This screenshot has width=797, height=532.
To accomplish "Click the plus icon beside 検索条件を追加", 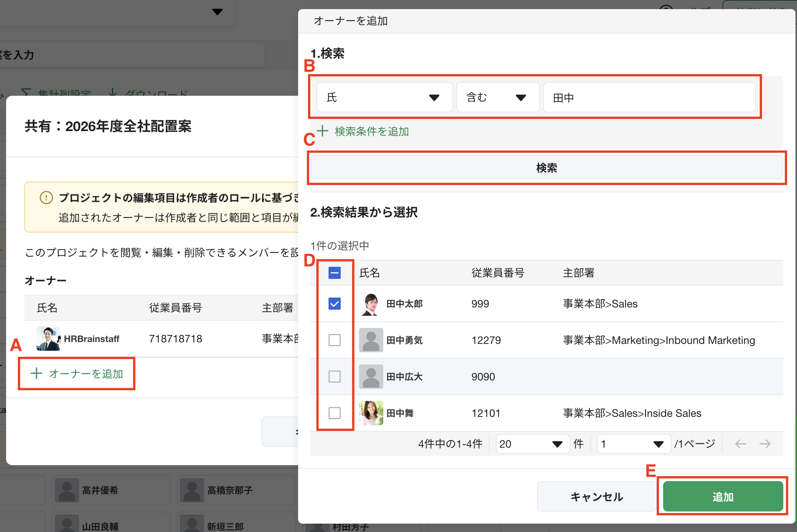I will [322, 131].
